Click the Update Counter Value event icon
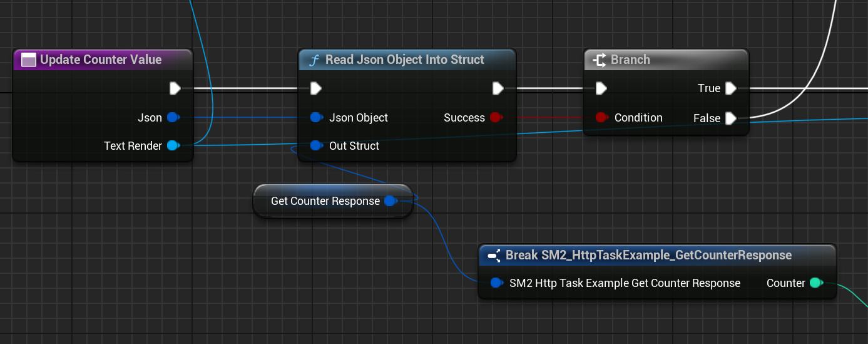Image resolution: width=868 pixels, height=344 pixels. (29, 60)
